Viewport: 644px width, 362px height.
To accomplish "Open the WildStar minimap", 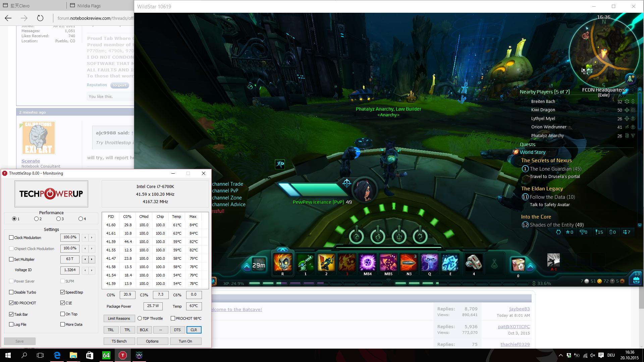I will (x=603, y=54).
